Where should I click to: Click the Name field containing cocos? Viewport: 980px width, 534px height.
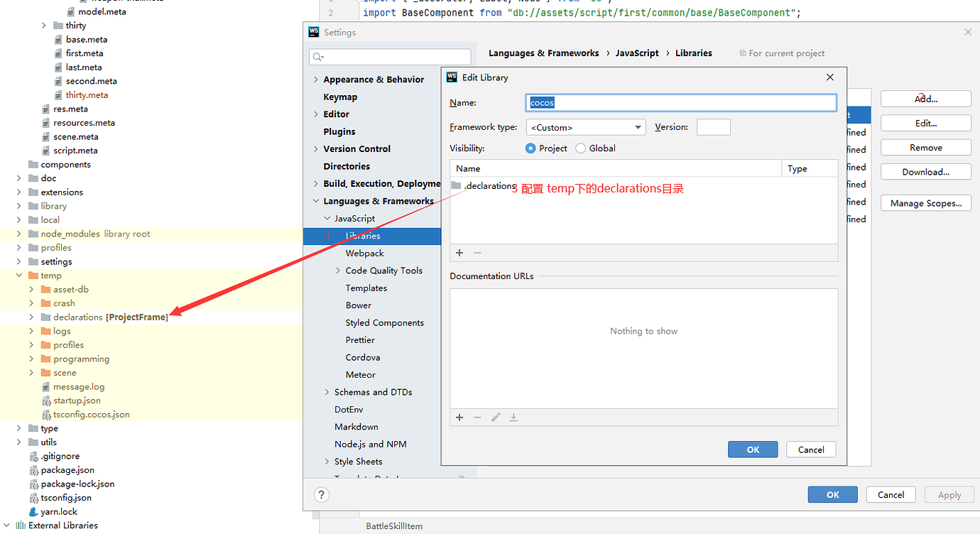click(680, 102)
